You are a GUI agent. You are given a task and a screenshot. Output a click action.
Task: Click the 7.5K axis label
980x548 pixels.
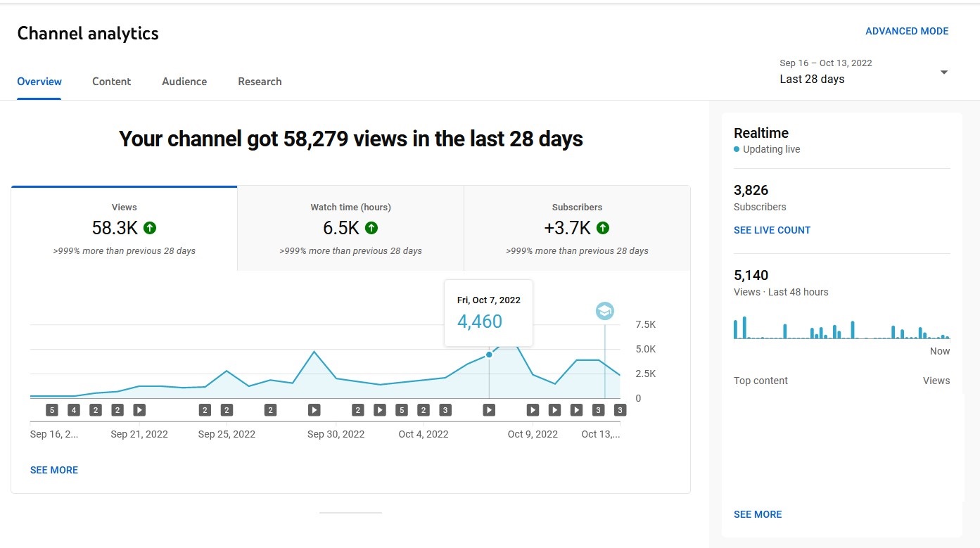point(646,324)
